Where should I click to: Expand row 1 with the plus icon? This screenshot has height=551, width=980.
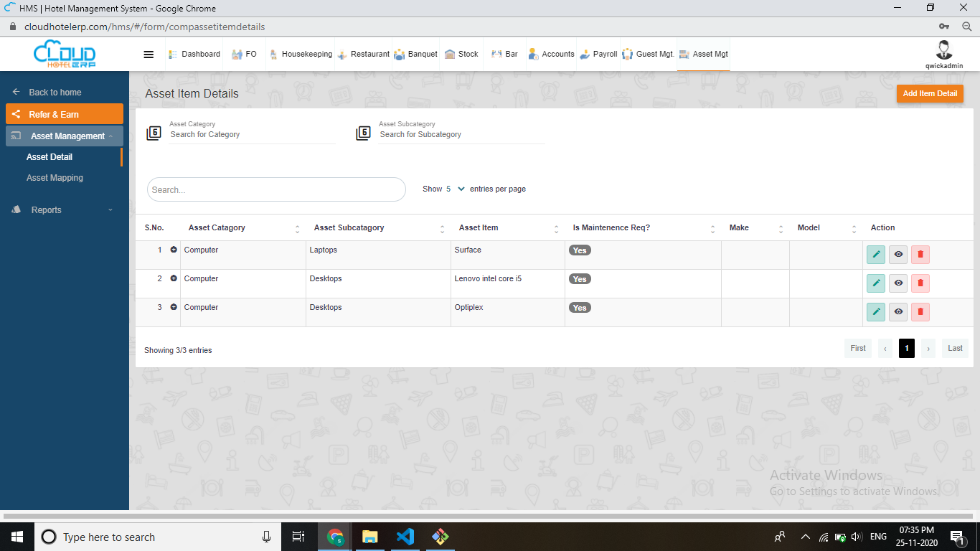tap(174, 250)
